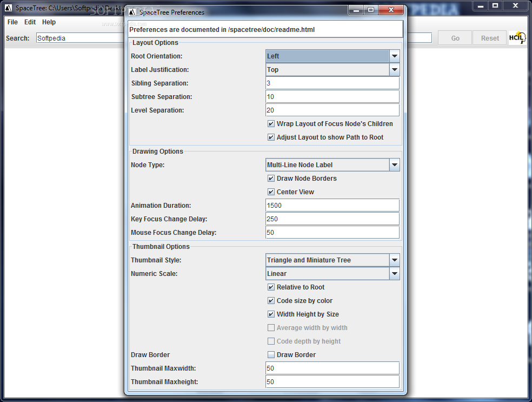Close the main SpaceTree window
Viewport: 532px width, 402px height.
(x=516, y=6)
